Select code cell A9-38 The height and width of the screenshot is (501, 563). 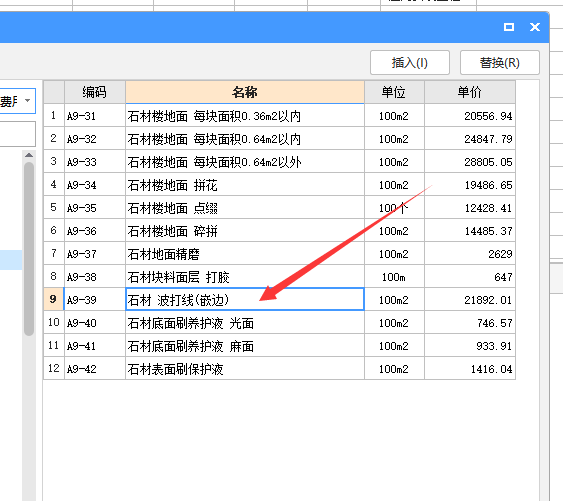tap(95, 277)
